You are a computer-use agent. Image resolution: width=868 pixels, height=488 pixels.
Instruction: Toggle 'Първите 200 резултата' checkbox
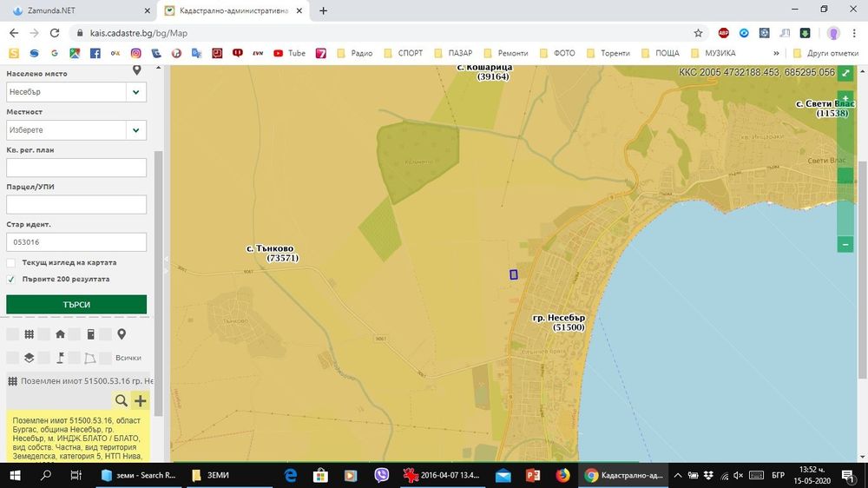tap(11, 280)
